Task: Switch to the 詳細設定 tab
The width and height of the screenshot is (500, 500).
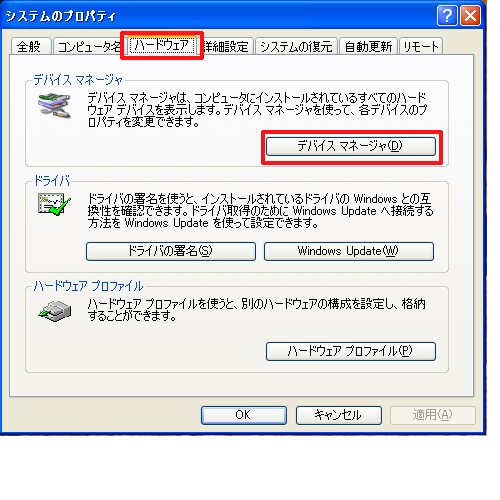Action: (x=227, y=46)
